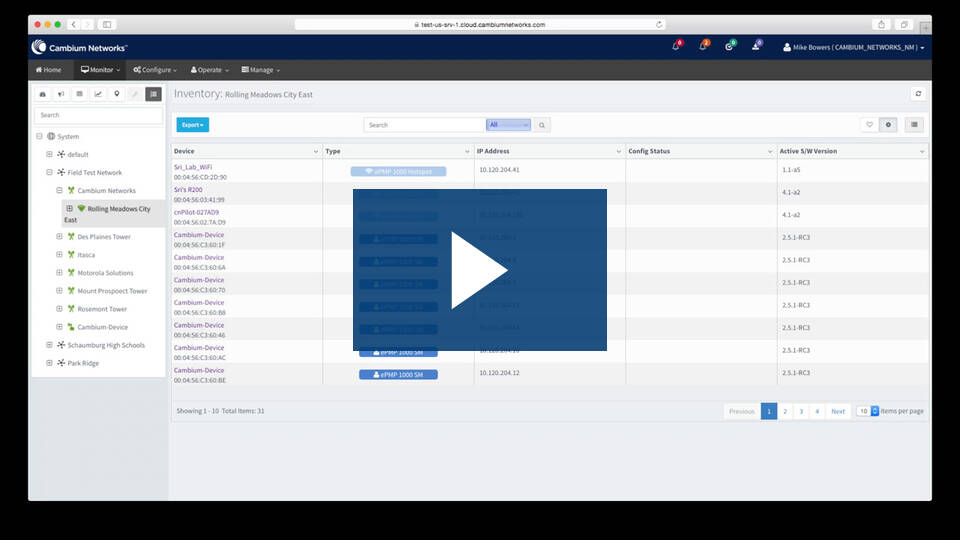Expand the Park Ridge node

tap(50, 363)
